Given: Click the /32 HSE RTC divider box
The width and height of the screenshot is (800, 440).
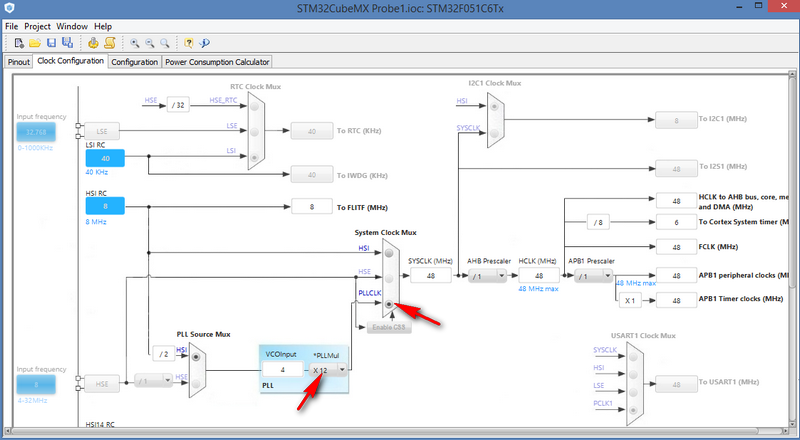Looking at the screenshot, I should tap(178, 105).
